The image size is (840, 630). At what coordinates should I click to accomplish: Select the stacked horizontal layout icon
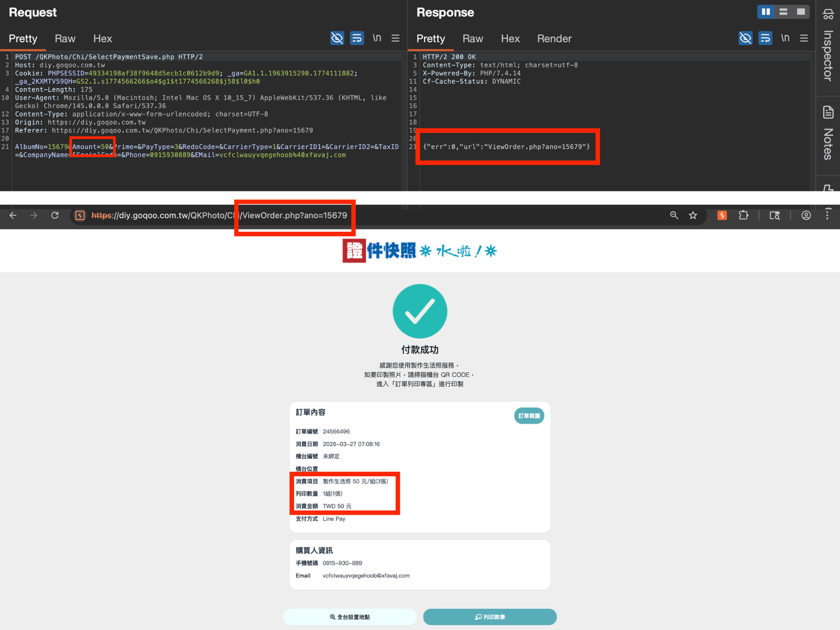click(783, 11)
